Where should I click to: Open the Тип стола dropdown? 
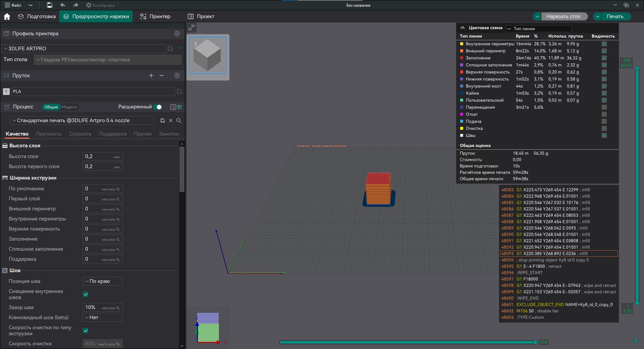[x=107, y=60]
